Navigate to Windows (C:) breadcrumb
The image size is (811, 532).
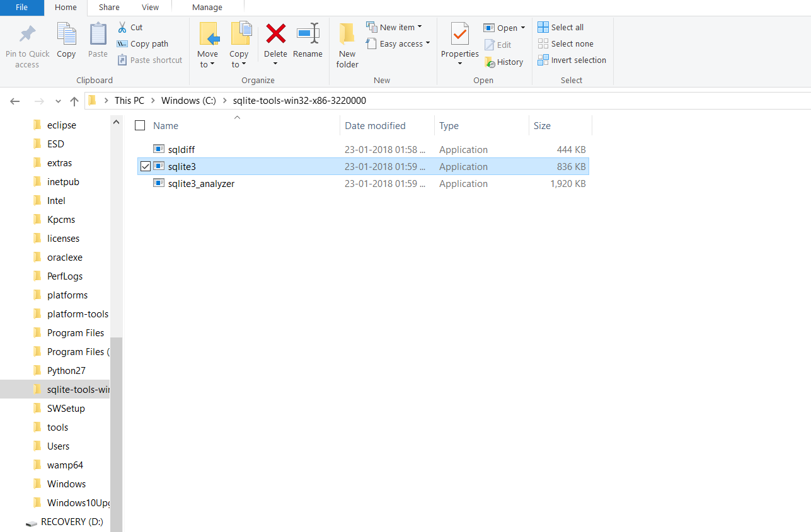pyautogui.click(x=188, y=101)
